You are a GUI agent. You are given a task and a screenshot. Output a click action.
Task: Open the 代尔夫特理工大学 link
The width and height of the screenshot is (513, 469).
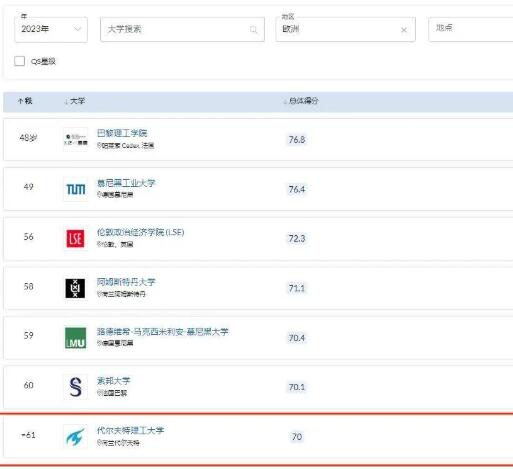[x=130, y=430]
